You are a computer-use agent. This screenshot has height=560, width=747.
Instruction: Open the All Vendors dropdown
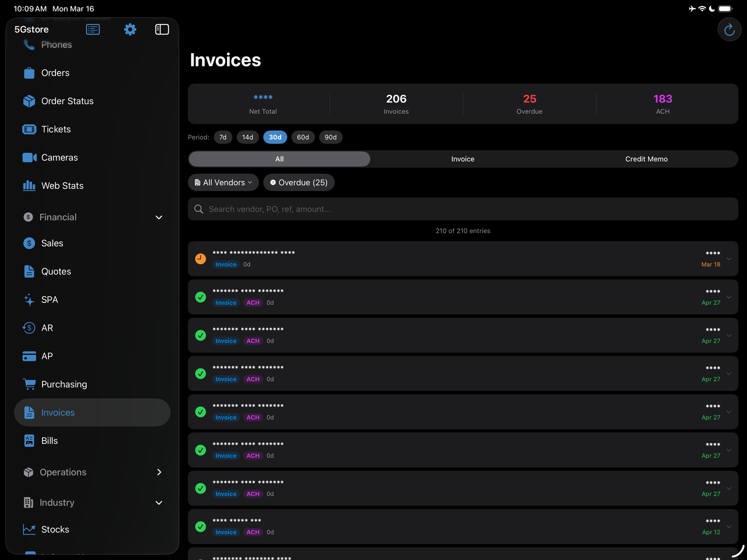223,182
